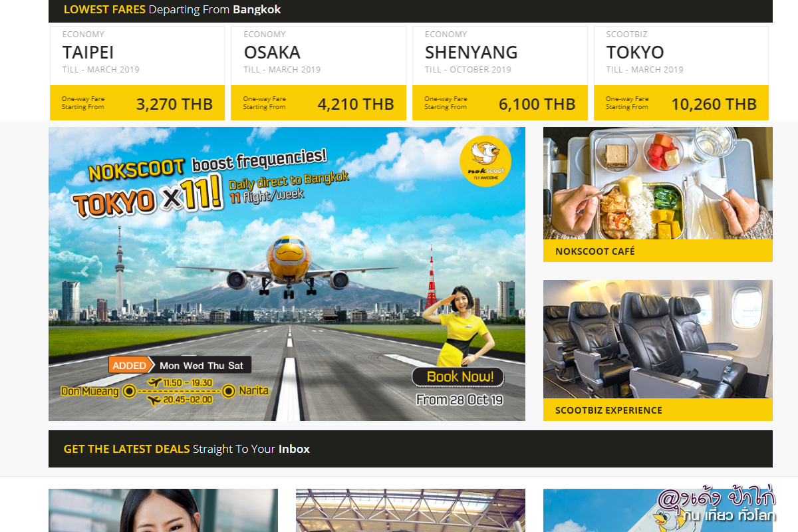Click the next slide arrow on the banner
The height and width of the screenshot is (532, 798).
point(489,271)
